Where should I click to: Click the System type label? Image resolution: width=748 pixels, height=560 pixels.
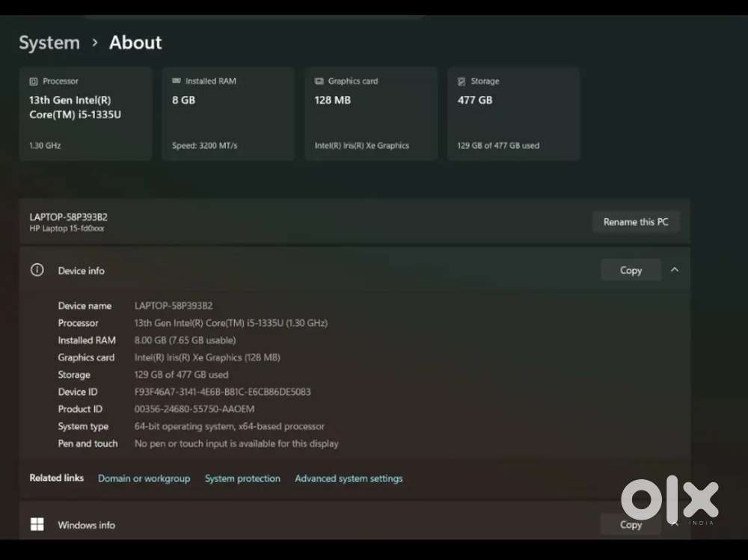[x=83, y=426]
